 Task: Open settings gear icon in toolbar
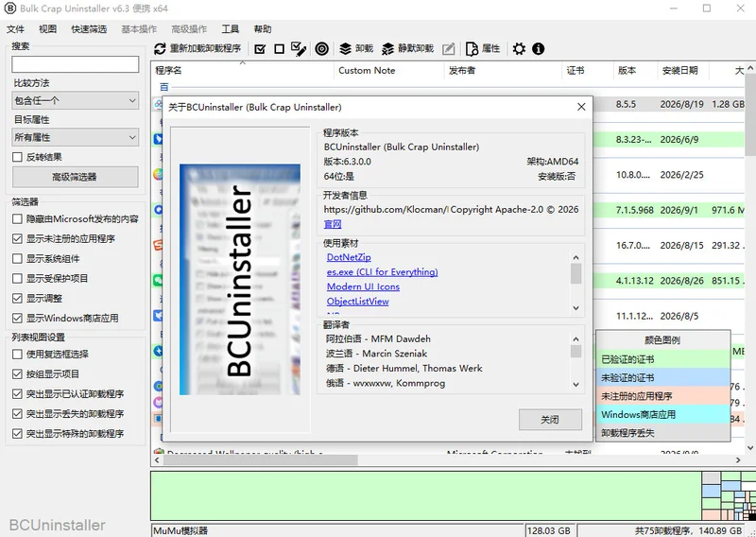(519, 49)
